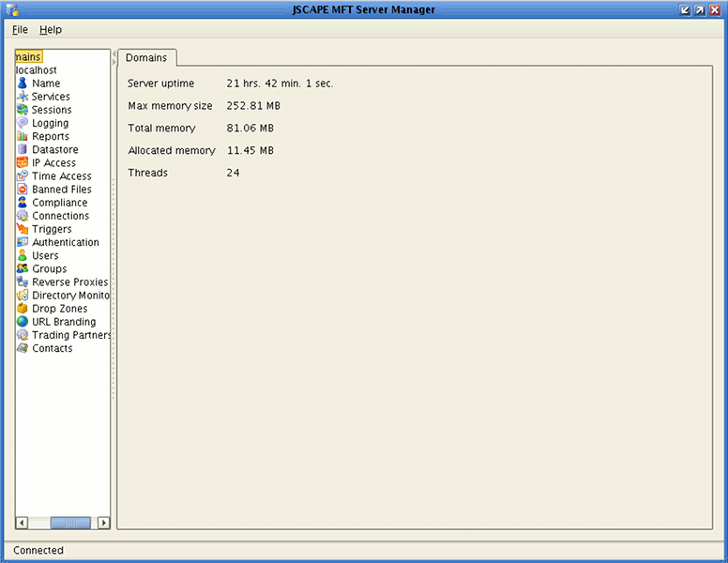Click the Reports bar chart icon
This screenshot has width=728, height=563.
pyautogui.click(x=23, y=136)
